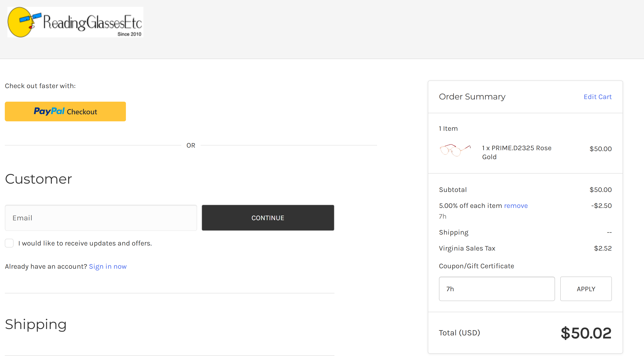
Task: Click the Coupon/Gift Certificate label
Action: pos(476,266)
